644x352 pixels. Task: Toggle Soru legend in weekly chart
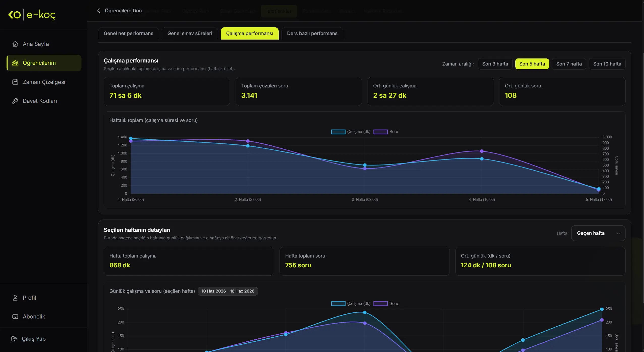pos(386,132)
